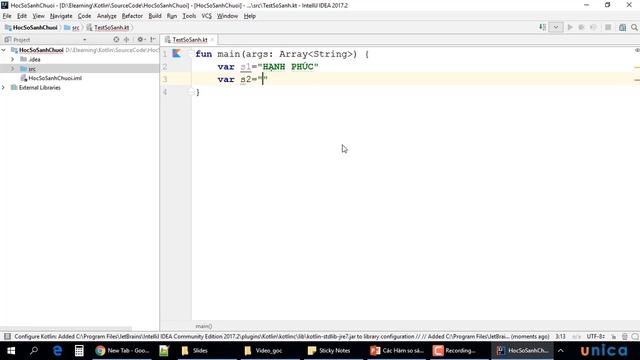Click the Search Everywhere magnifier icon
Viewport: 640px width, 360px height.
pos(634,27)
